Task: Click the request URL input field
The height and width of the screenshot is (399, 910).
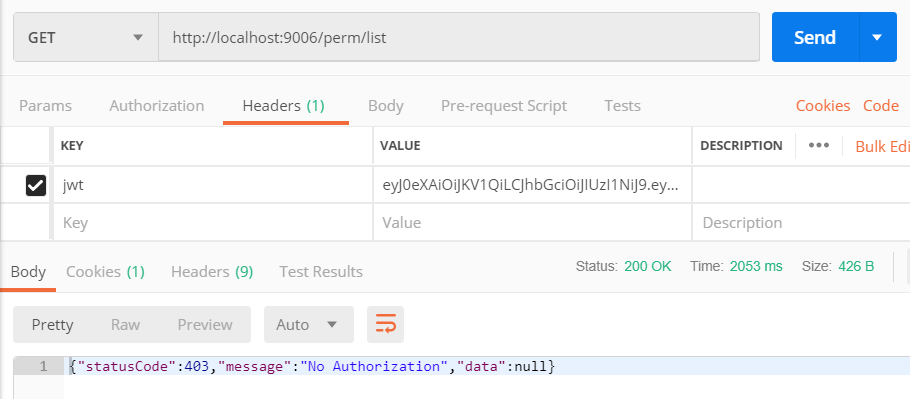Action: [458, 38]
